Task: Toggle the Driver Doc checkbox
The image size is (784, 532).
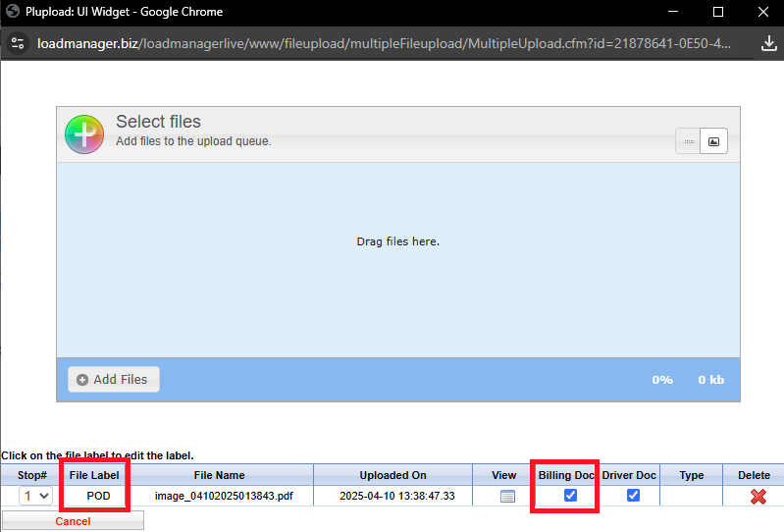Action: 633,496
